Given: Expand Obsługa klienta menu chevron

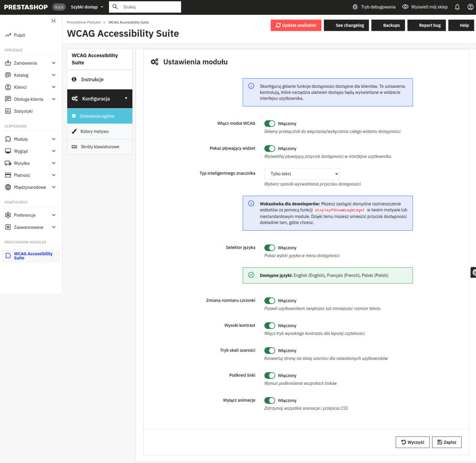Looking at the screenshot, I should [x=54, y=99].
